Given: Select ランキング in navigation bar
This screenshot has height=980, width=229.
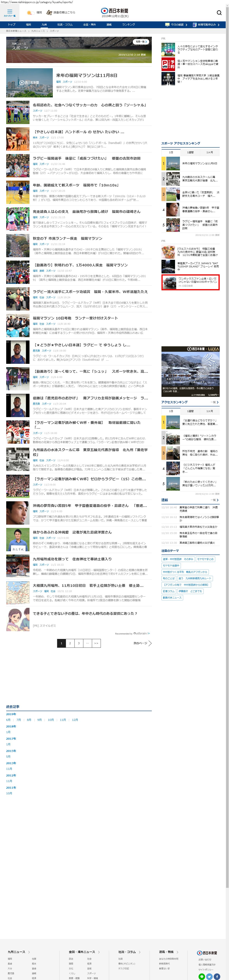Looking at the screenshot, I should point(128,25).
